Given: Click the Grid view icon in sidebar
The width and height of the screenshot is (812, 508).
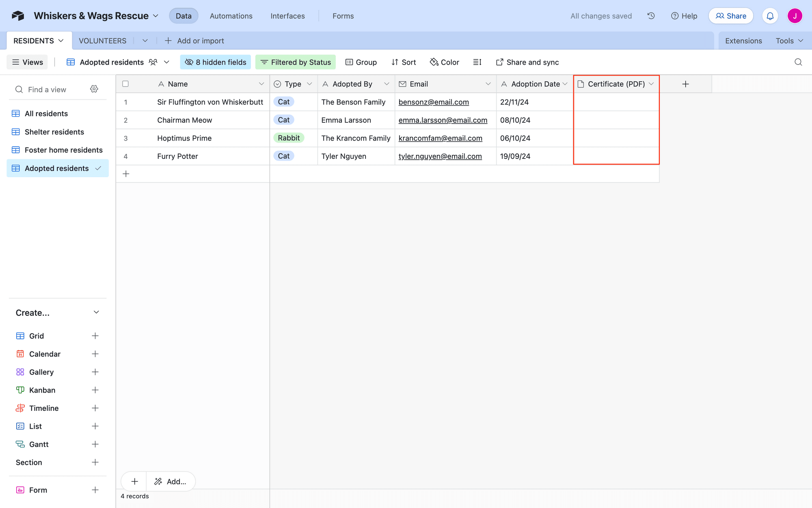Looking at the screenshot, I should click(x=20, y=335).
